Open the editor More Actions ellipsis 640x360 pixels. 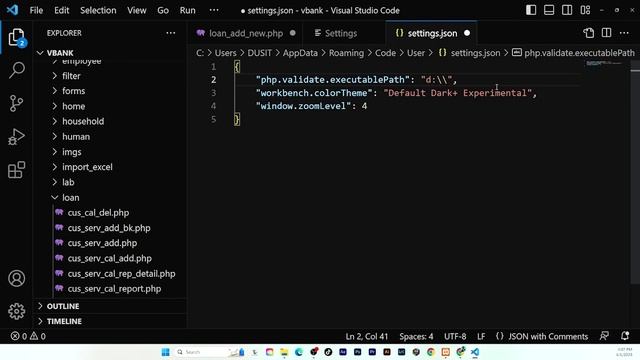click(624, 33)
